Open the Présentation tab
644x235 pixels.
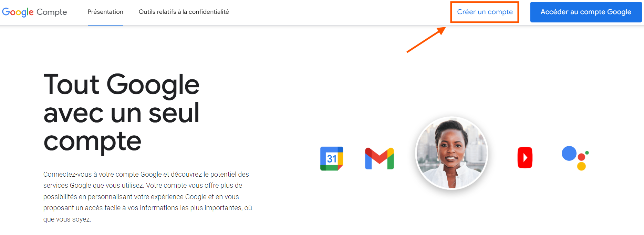(x=105, y=12)
